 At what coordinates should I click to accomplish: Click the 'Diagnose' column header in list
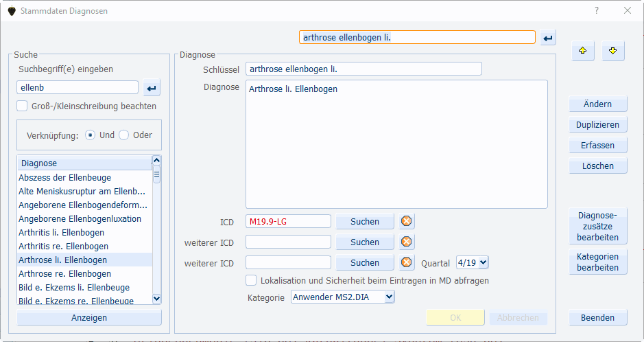click(x=84, y=163)
